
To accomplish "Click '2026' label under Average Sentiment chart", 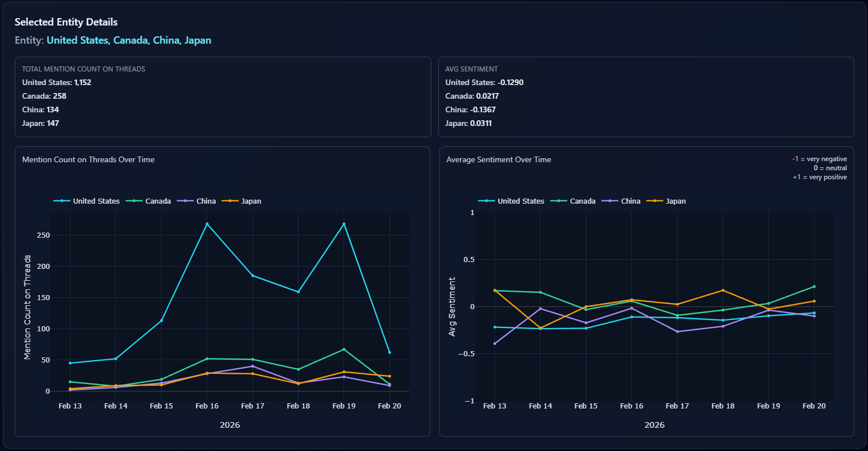I will (655, 425).
